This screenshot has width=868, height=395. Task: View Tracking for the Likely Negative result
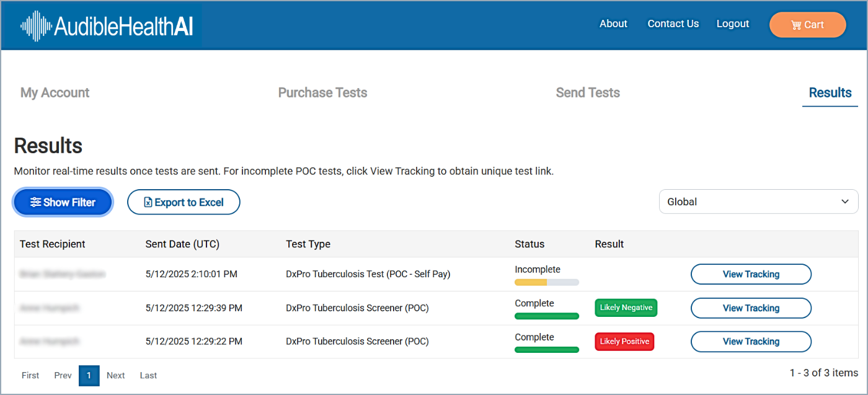(751, 308)
